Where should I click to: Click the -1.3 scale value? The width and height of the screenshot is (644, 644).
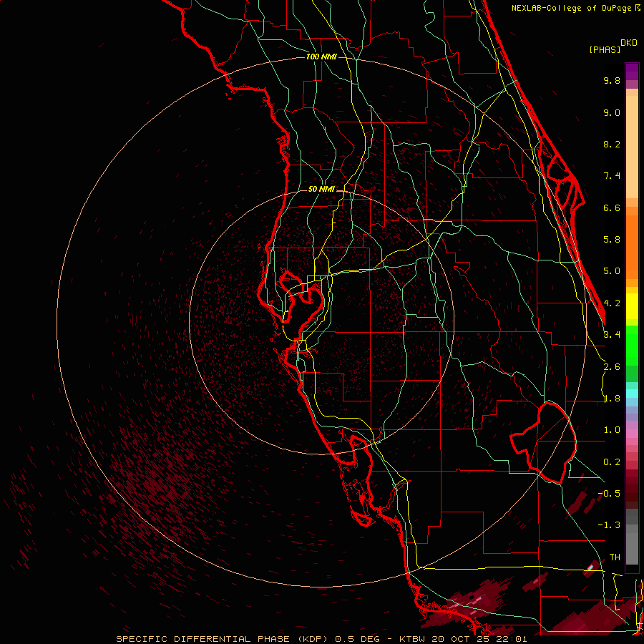tap(609, 525)
